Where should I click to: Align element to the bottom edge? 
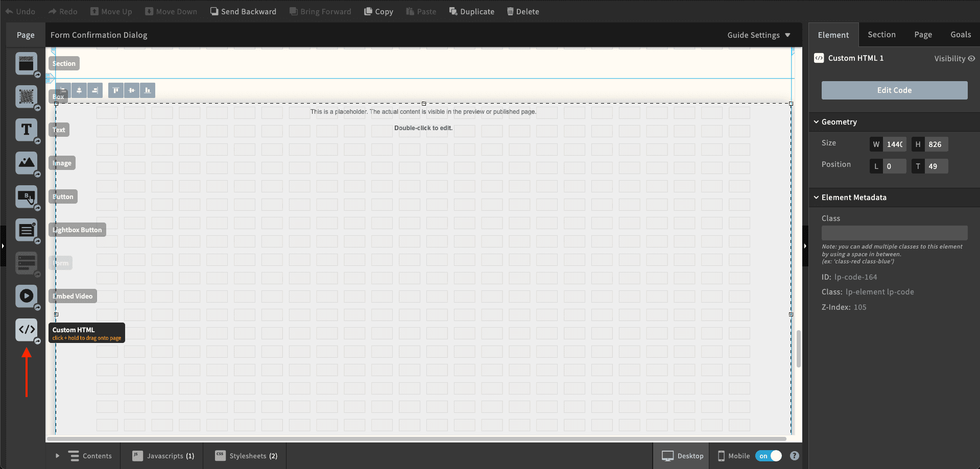[x=148, y=90]
